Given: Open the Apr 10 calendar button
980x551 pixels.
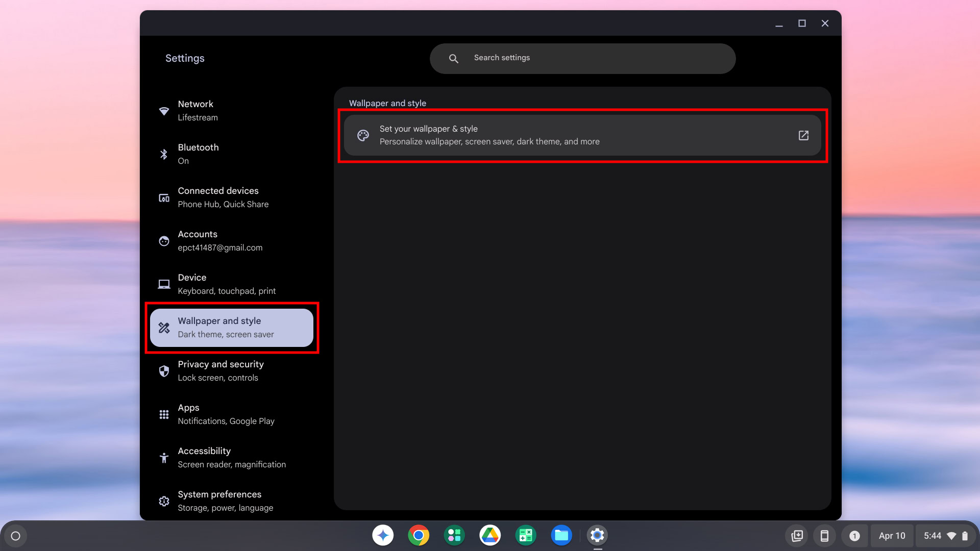Looking at the screenshot, I should [892, 536].
